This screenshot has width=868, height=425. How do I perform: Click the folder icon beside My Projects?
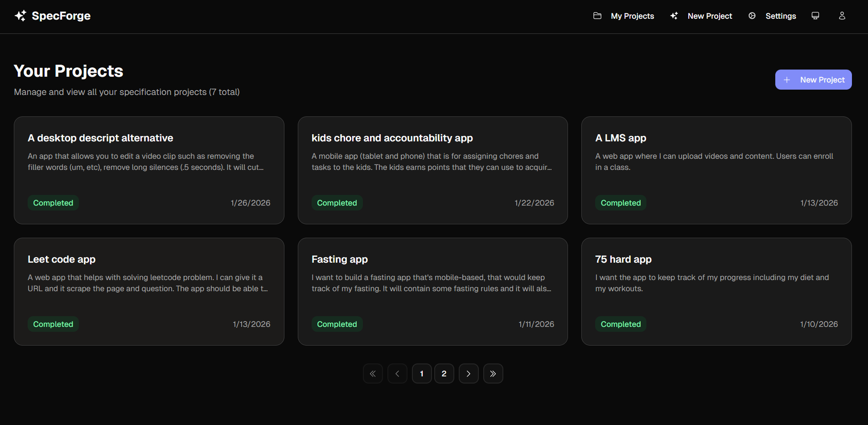click(597, 16)
